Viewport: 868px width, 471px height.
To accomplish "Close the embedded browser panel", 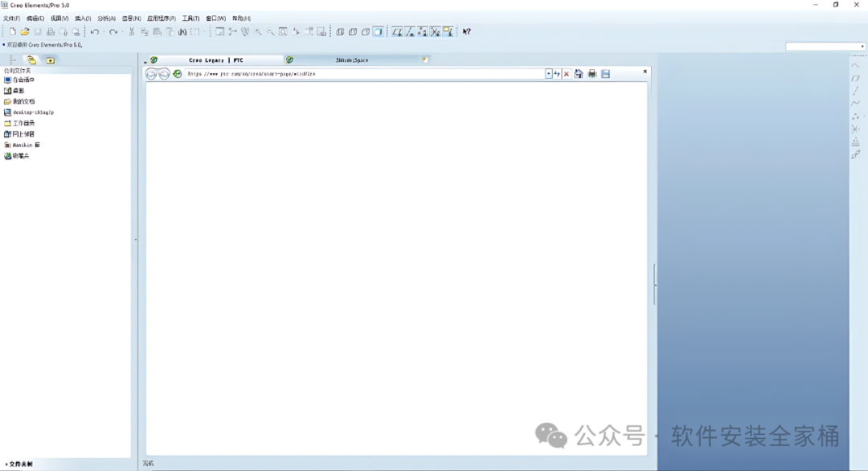I will 645,72.
